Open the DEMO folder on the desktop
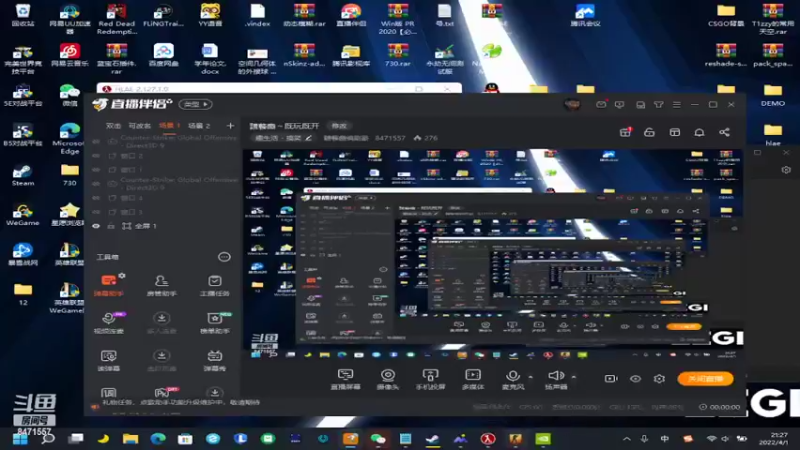800x450 pixels. 772,95
